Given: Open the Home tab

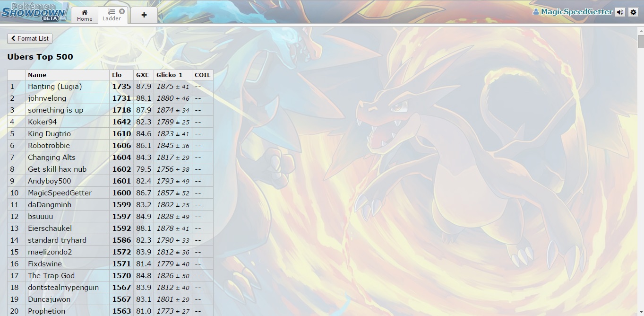Looking at the screenshot, I should point(85,15).
